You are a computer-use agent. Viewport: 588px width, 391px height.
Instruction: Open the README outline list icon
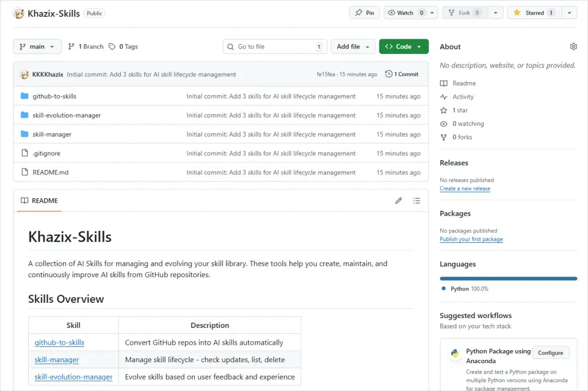[416, 200]
